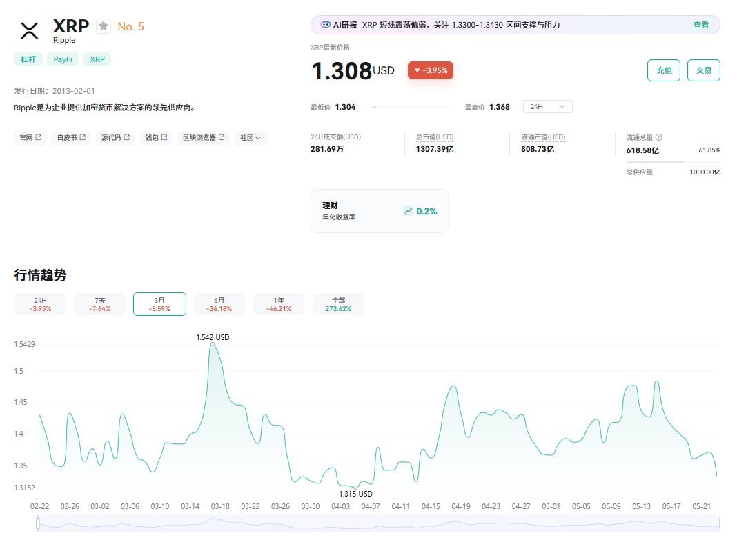737x560 pixels.
Task: Click the 1.542 USD peak marker
Action: tap(213, 344)
